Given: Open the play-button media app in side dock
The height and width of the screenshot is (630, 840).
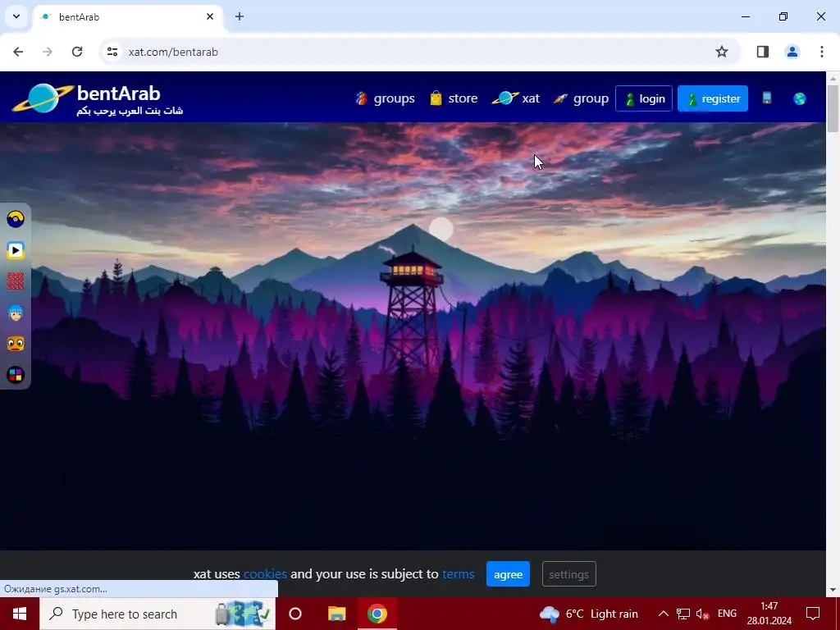Looking at the screenshot, I should click(16, 250).
